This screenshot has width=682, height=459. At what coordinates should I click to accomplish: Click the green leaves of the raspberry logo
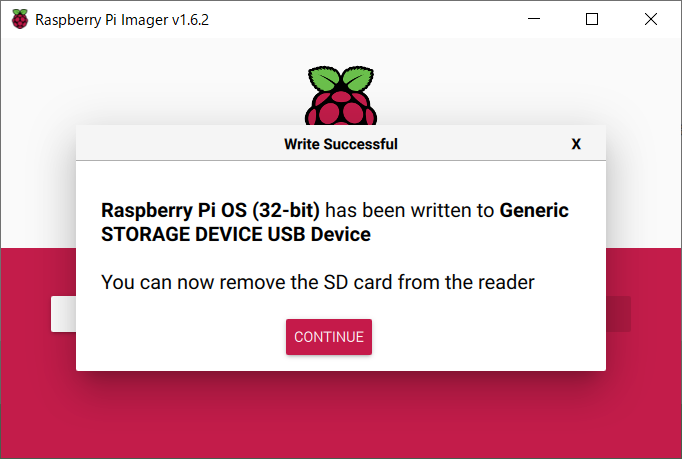pyautogui.click(x=341, y=78)
